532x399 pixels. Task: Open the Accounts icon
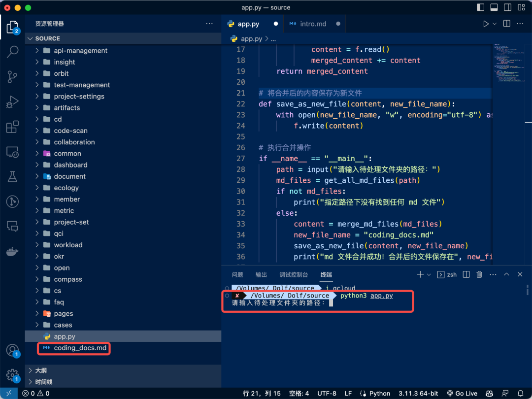click(x=12, y=350)
